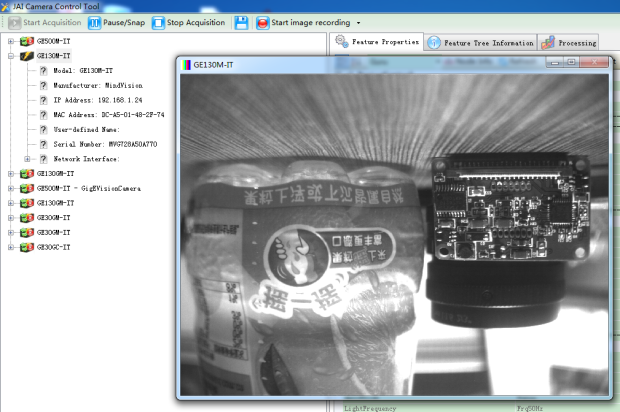Switch to the Feature Properties tab

(x=376, y=42)
